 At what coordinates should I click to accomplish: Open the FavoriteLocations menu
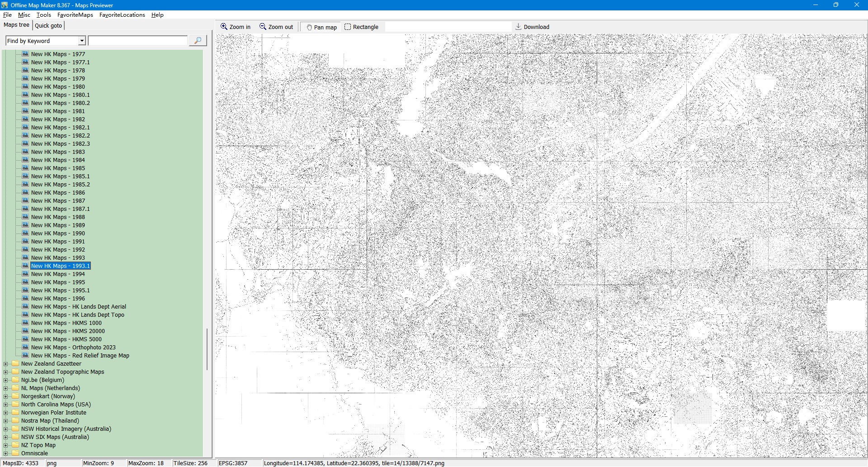coord(122,15)
